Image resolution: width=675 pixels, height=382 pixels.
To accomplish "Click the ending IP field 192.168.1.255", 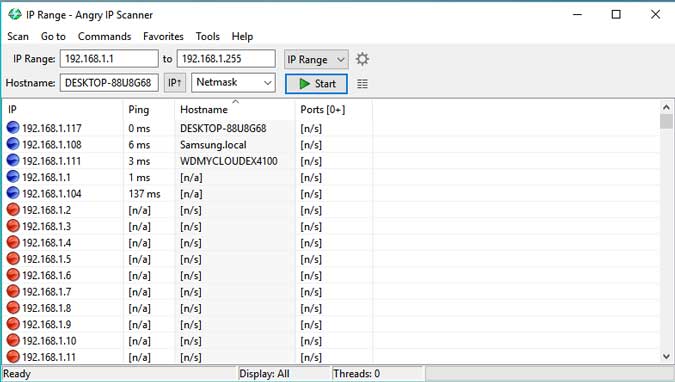I will coord(226,59).
